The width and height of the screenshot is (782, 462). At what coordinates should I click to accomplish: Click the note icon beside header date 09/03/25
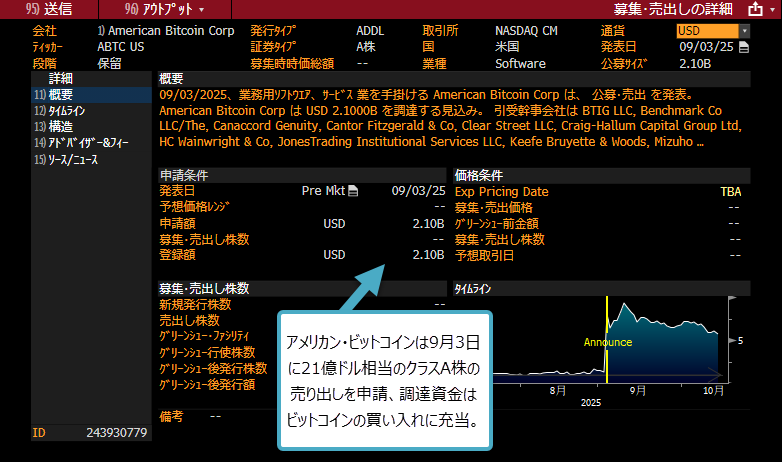[x=743, y=47]
